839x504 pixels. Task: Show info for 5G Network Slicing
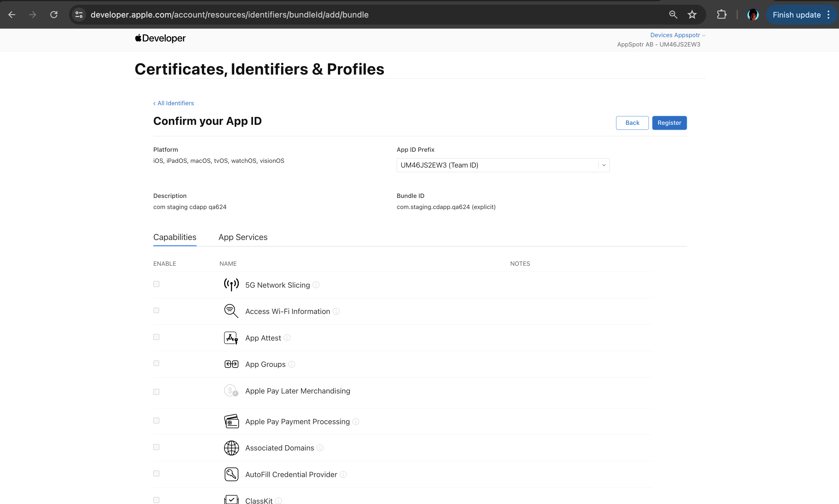click(316, 285)
